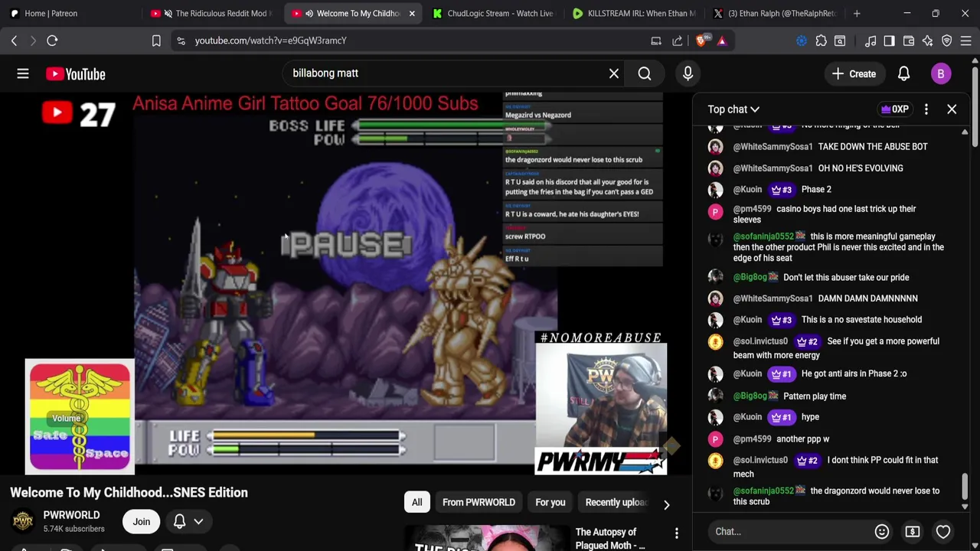The height and width of the screenshot is (551, 980).
Task: Mute audio on the current tab speaker icon
Action: point(309,13)
